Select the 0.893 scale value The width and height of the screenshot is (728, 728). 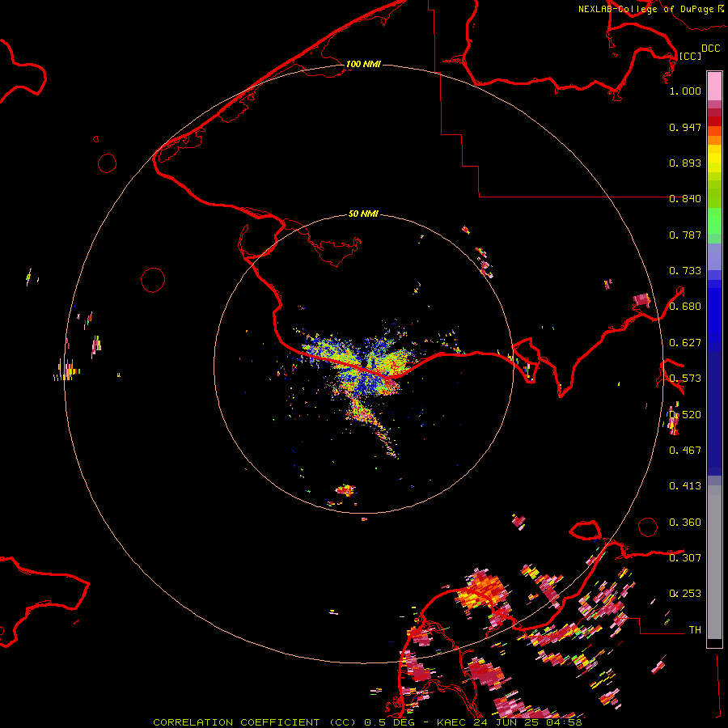[685, 163]
